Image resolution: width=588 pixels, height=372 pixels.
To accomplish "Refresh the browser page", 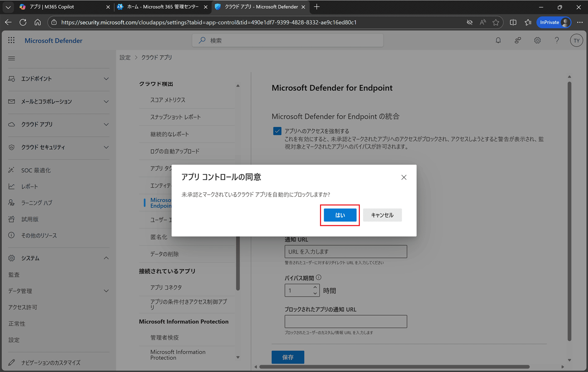I will click(23, 22).
